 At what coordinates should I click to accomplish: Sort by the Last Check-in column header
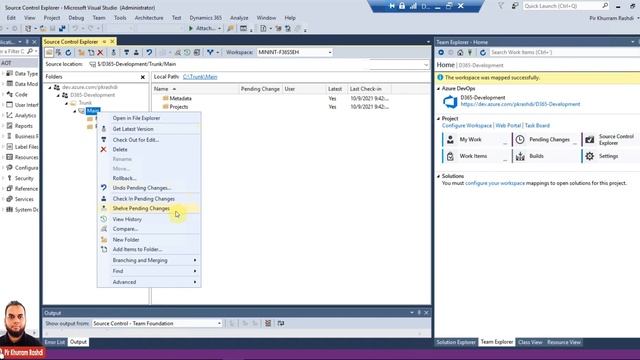369,89
